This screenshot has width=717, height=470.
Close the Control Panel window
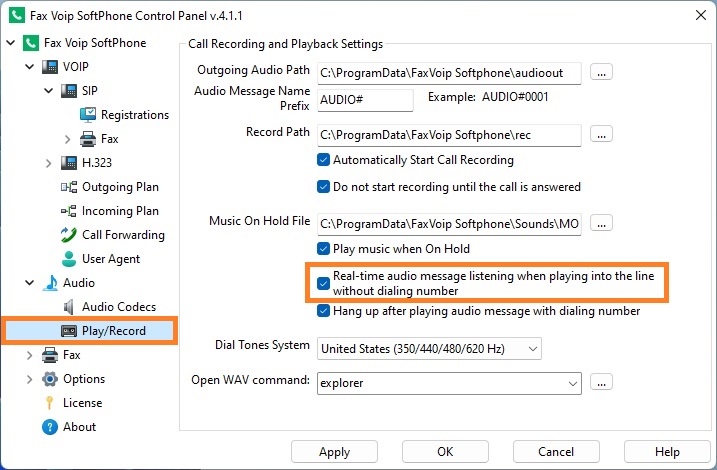click(x=701, y=15)
